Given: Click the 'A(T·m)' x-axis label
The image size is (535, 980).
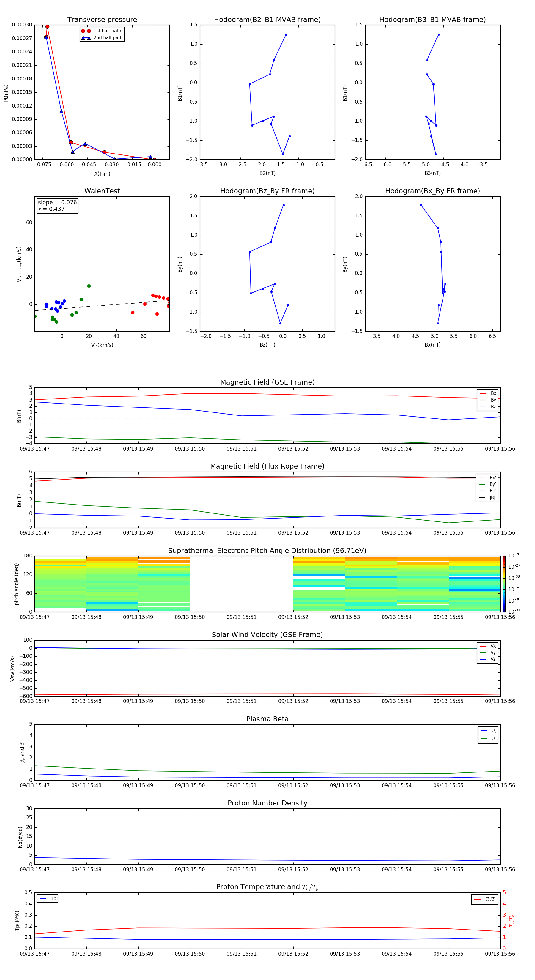Looking at the screenshot, I should [102, 173].
